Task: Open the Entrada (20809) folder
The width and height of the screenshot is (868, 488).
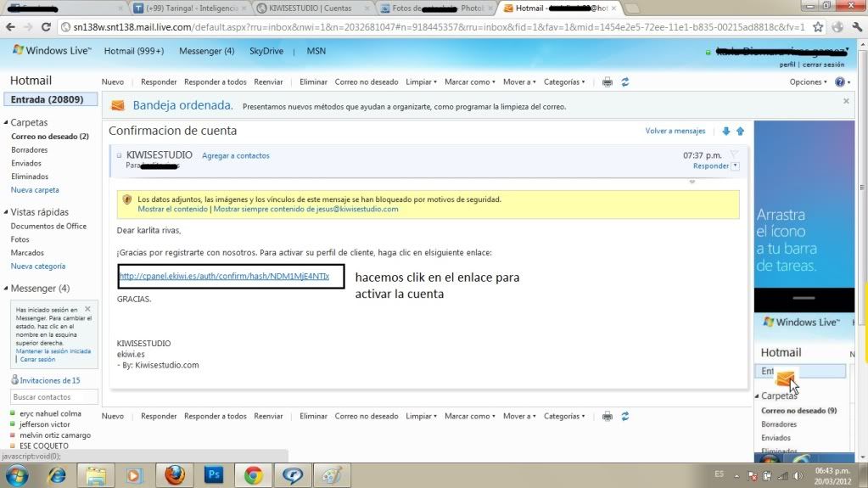Action: pos(50,99)
